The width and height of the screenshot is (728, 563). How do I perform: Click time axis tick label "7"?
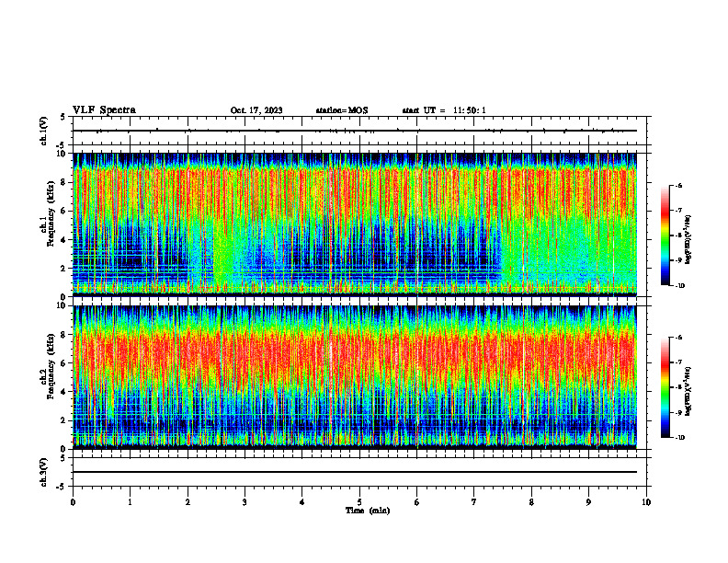click(x=474, y=502)
